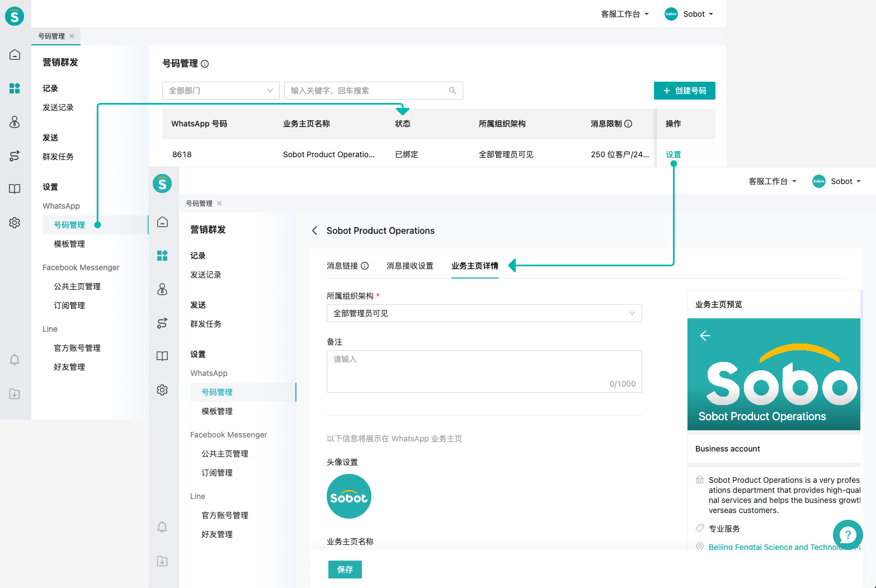The height and width of the screenshot is (588, 876).
Task: Open the home icon in lower sidebar
Action: pyautogui.click(x=163, y=222)
